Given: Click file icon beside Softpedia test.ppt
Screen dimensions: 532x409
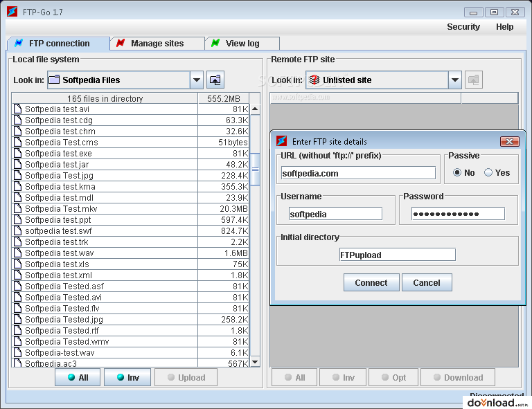Looking at the screenshot, I should pos(17,219).
